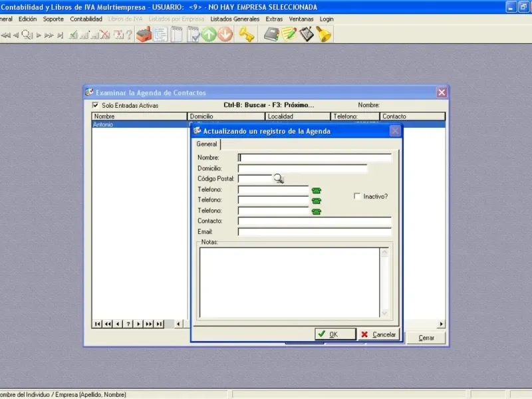Click into the Email input field

click(315, 231)
